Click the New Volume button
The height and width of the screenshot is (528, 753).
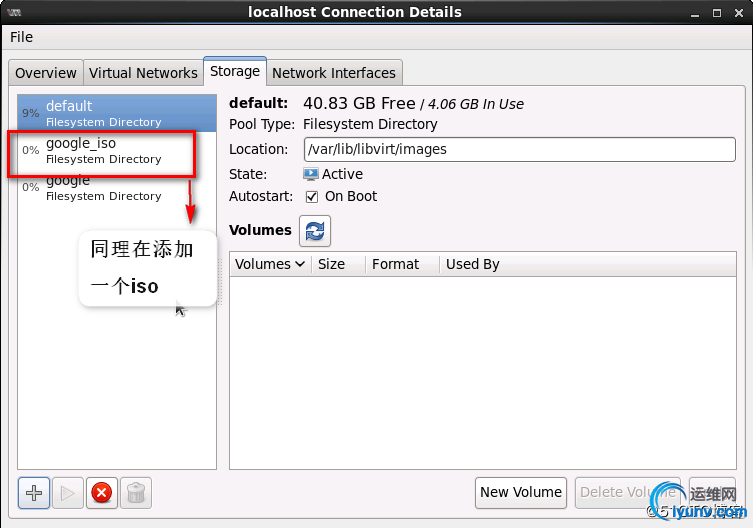[x=521, y=492]
